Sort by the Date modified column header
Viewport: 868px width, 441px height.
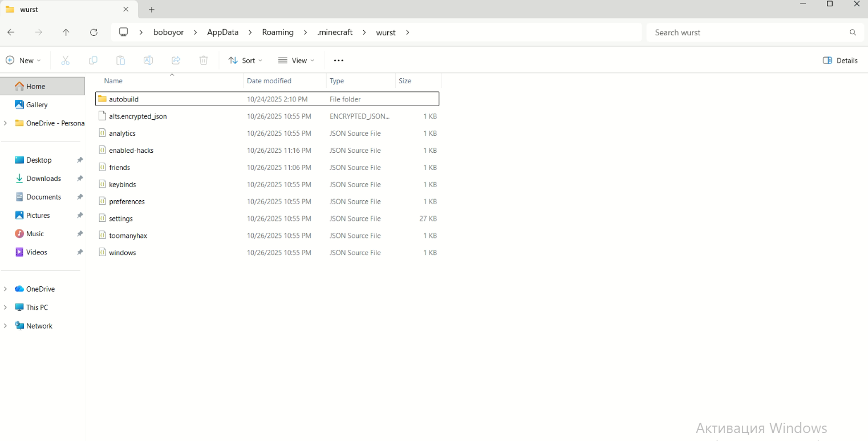point(269,81)
